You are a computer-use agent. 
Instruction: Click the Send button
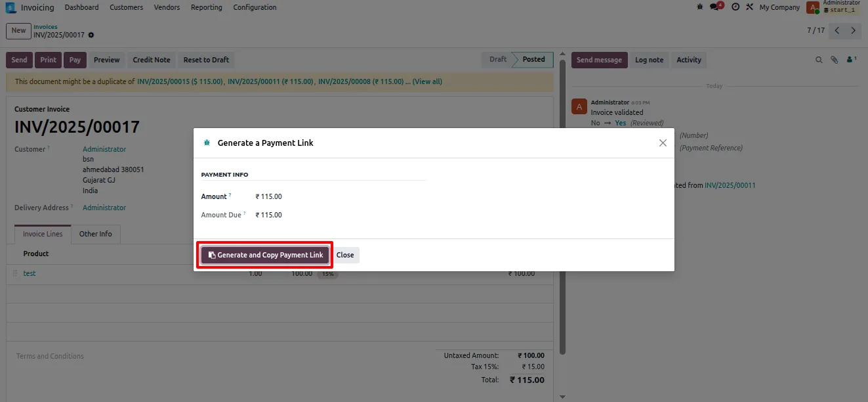[20, 60]
